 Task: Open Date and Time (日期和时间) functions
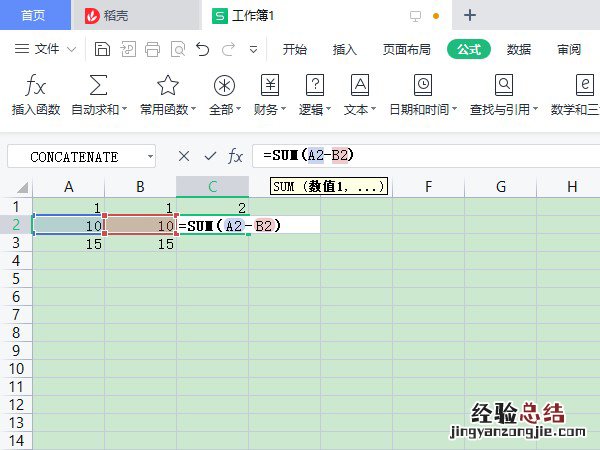point(423,86)
